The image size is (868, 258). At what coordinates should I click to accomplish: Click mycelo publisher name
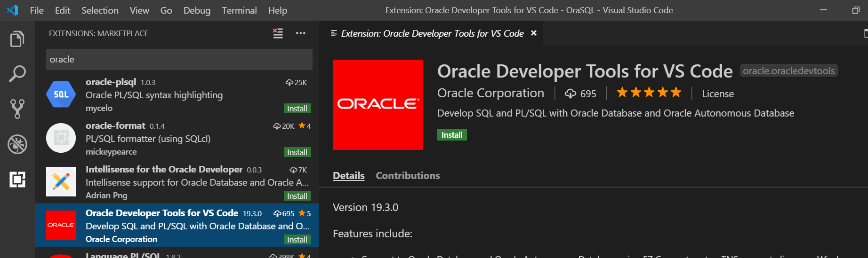tap(99, 108)
